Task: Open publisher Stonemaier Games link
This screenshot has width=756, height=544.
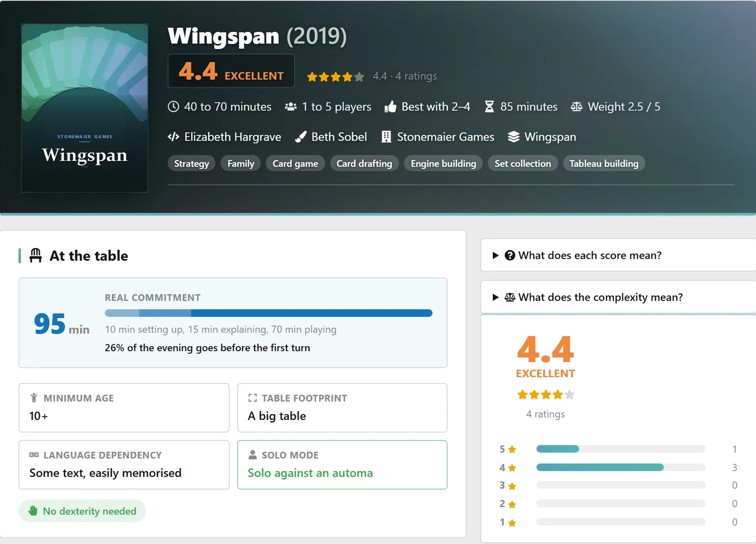Action: point(446,137)
